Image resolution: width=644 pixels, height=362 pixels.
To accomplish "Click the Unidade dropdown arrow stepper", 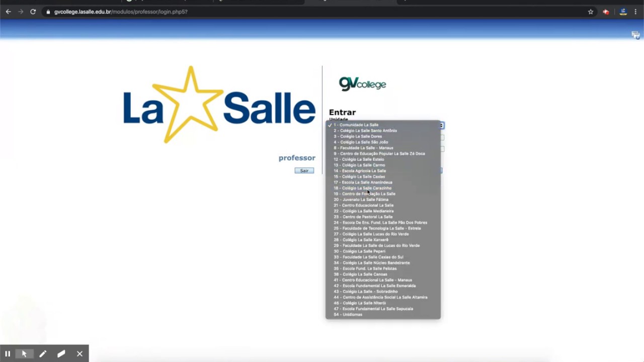I will [442, 125].
